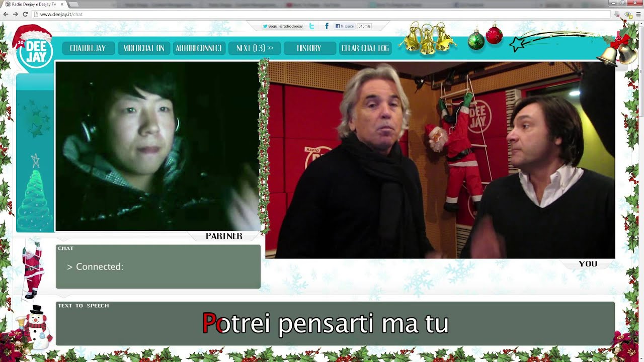This screenshot has height=362, width=644.
Task: Click the partner webcam video
Action: (157, 146)
